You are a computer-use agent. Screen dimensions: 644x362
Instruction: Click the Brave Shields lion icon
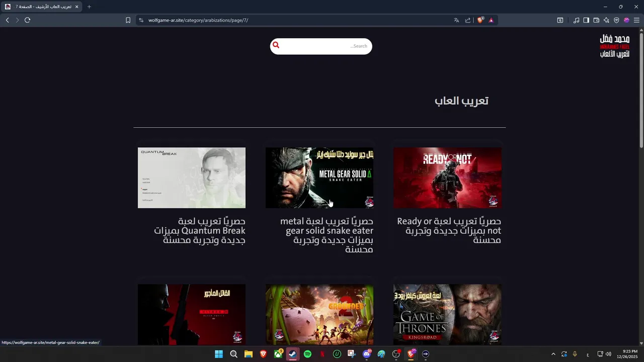480,20
